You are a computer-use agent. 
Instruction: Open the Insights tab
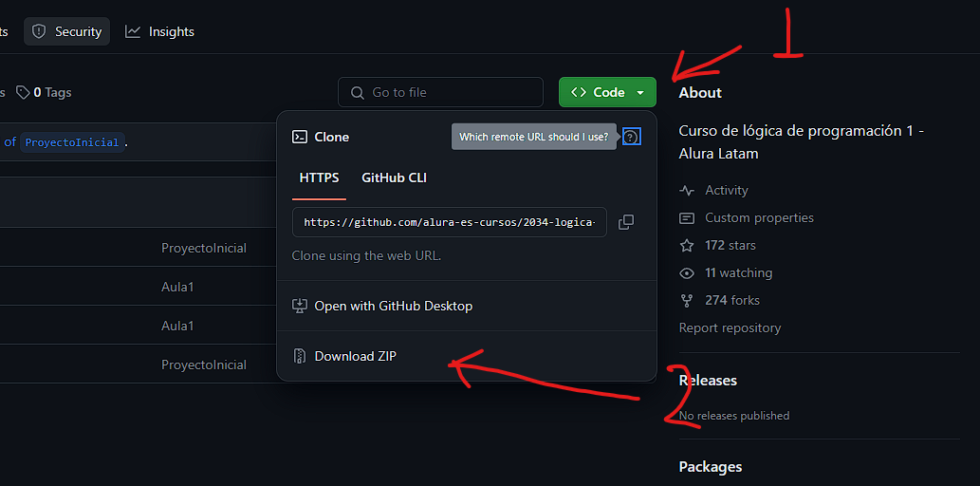[x=159, y=32]
